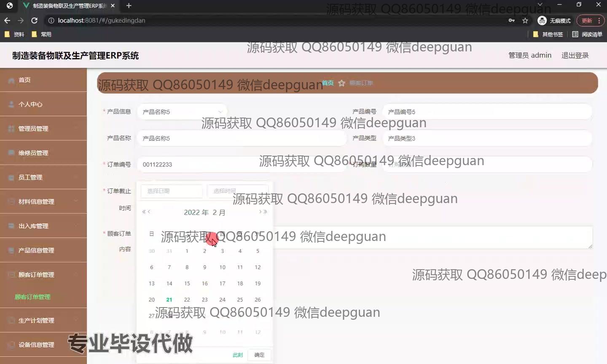Open the 其他书签 bookmarks folder
The height and width of the screenshot is (364, 607).
[x=548, y=34]
